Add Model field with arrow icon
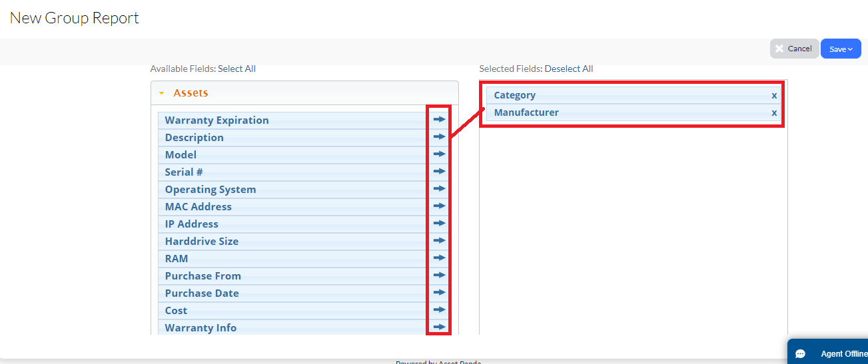Screen dimensions: 868x364 (x=439, y=154)
